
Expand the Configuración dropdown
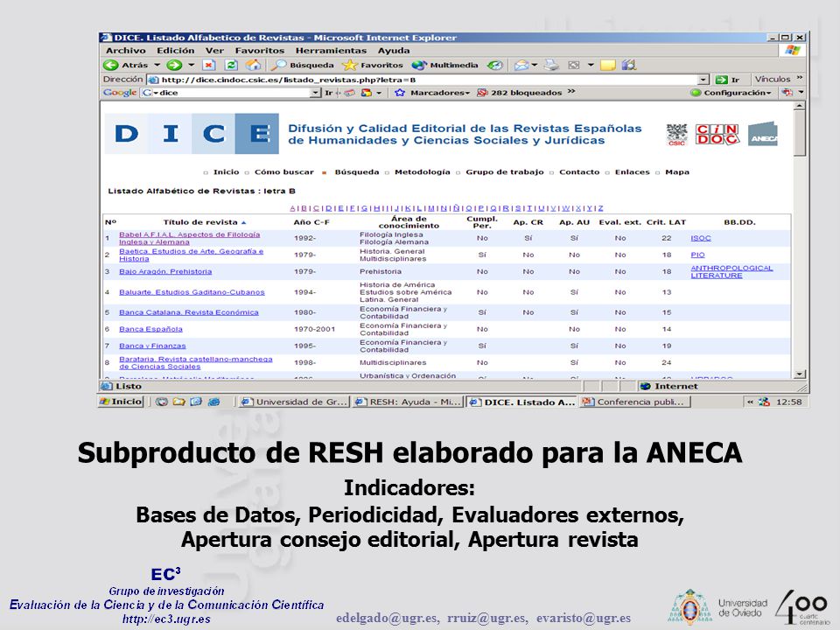pyautogui.click(x=769, y=94)
